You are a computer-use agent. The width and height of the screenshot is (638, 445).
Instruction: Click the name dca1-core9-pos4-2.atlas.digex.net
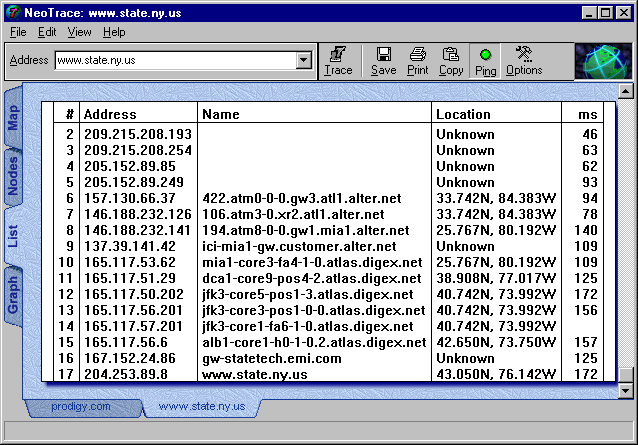(x=312, y=278)
